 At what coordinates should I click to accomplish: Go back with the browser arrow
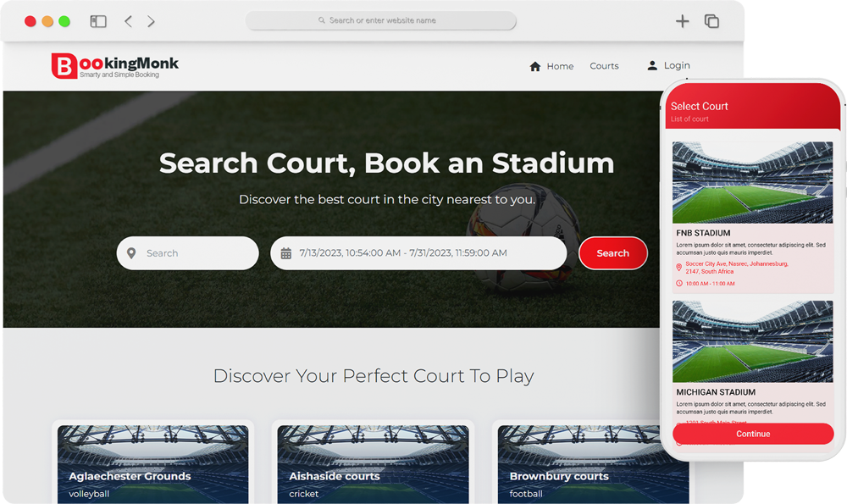point(128,21)
